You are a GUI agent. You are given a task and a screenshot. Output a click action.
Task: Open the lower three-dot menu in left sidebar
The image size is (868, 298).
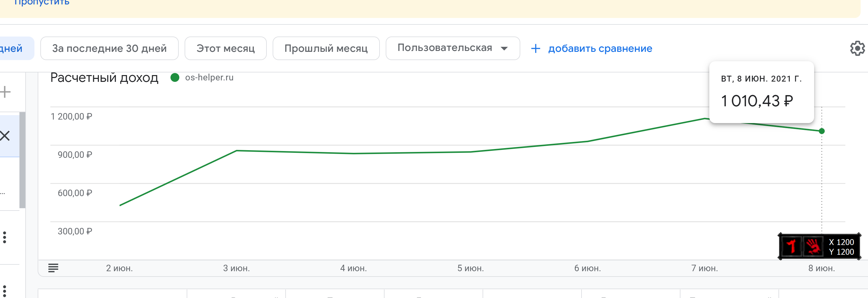coord(4,291)
